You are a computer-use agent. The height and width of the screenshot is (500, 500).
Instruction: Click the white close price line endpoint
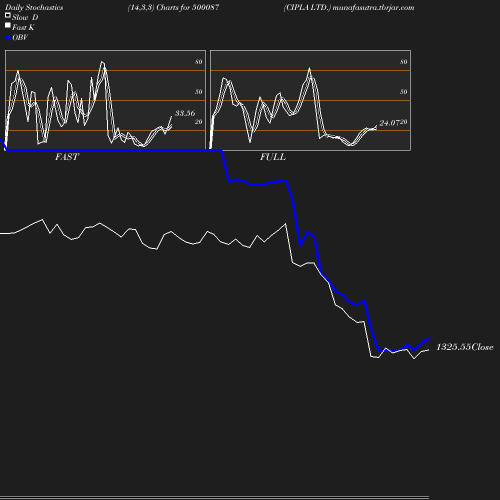[428, 350]
